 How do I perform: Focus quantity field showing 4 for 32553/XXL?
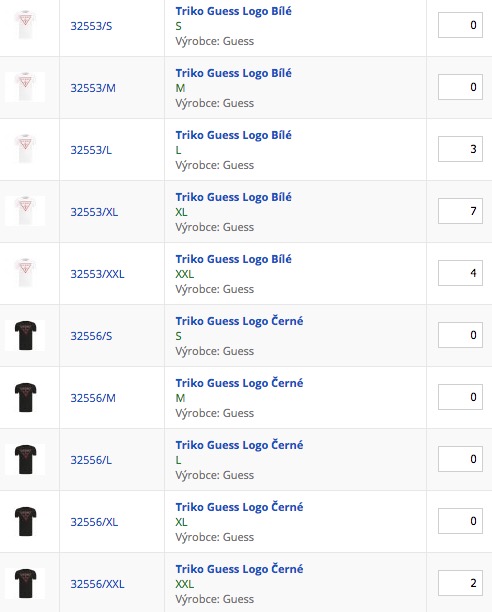[x=460, y=273]
